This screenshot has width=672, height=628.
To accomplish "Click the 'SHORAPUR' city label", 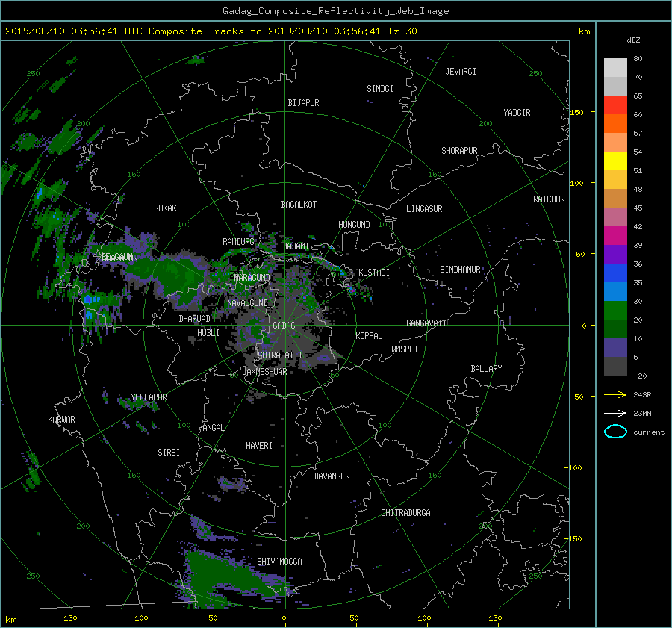I will tap(459, 151).
